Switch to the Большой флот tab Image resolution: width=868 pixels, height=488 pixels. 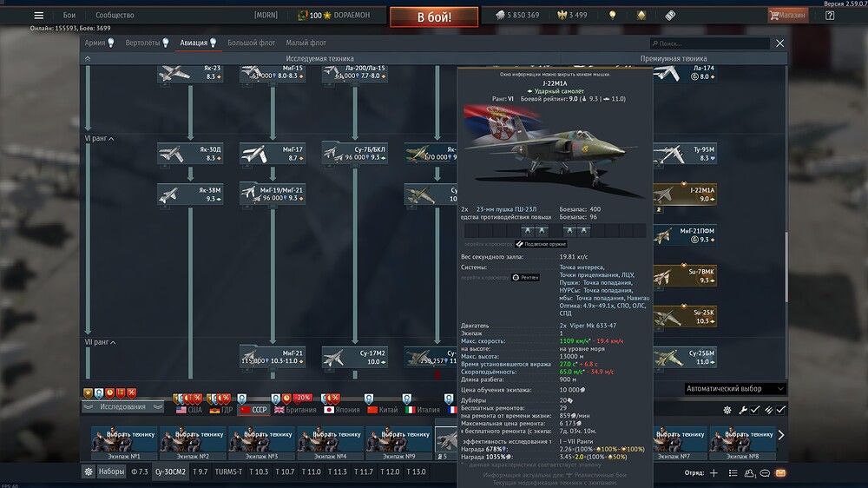pyautogui.click(x=252, y=43)
